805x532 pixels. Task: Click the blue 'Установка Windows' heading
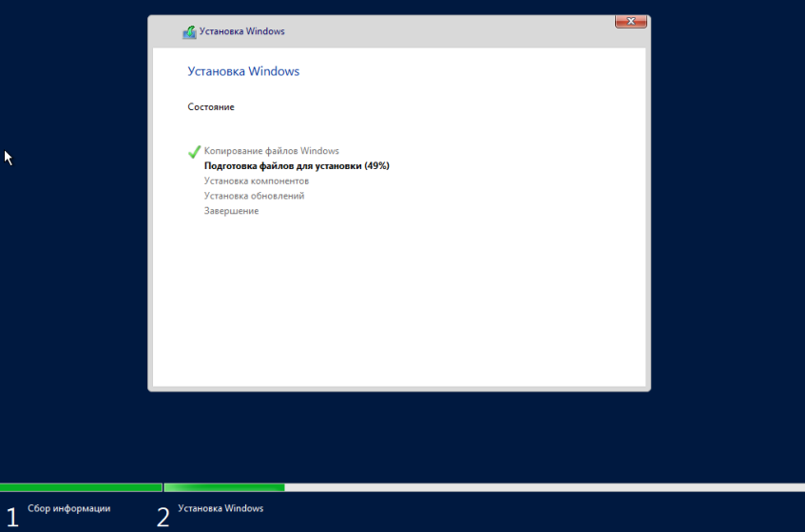(x=243, y=71)
